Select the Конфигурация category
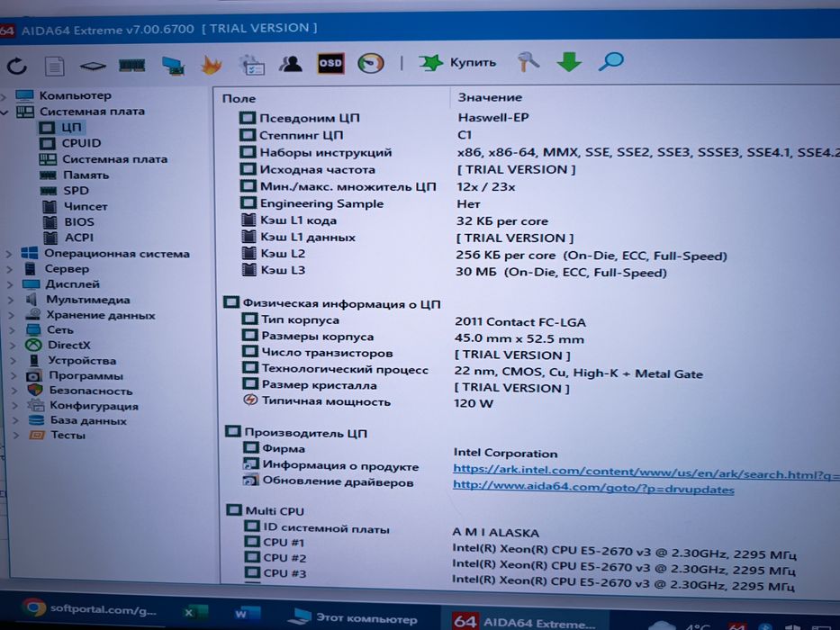Image resolution: width=840 pixels, height=630 pixels. coord(94,406)
